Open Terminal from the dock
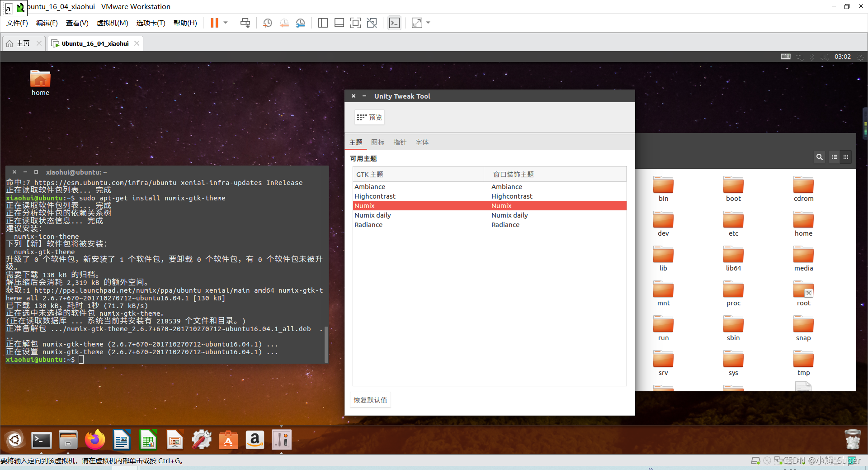 (41, 440)
